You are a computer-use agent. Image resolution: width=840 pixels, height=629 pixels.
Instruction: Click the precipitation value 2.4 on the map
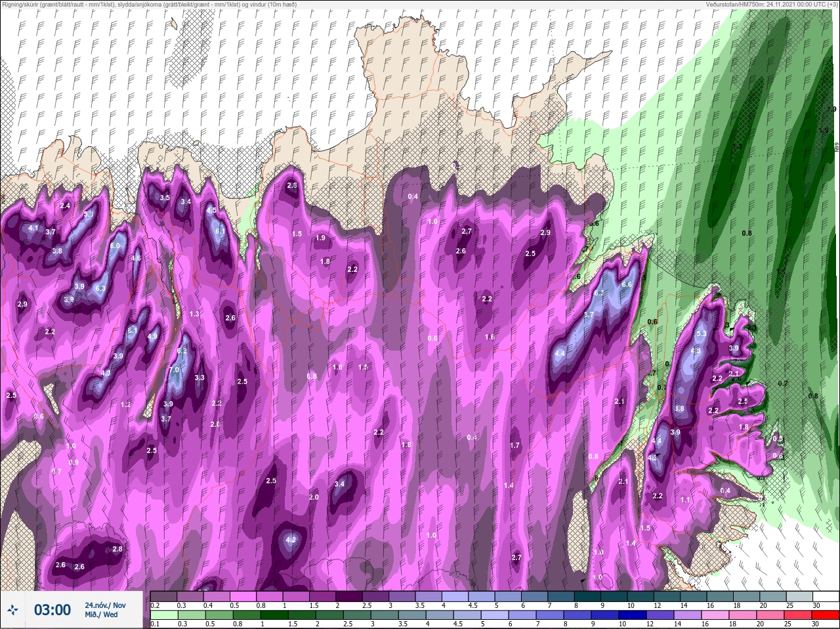65,206
